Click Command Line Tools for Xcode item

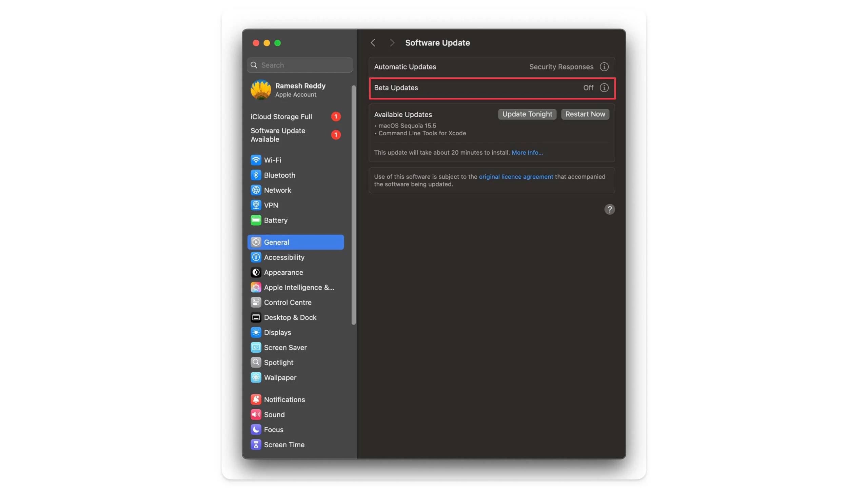[x=422, y=133]
